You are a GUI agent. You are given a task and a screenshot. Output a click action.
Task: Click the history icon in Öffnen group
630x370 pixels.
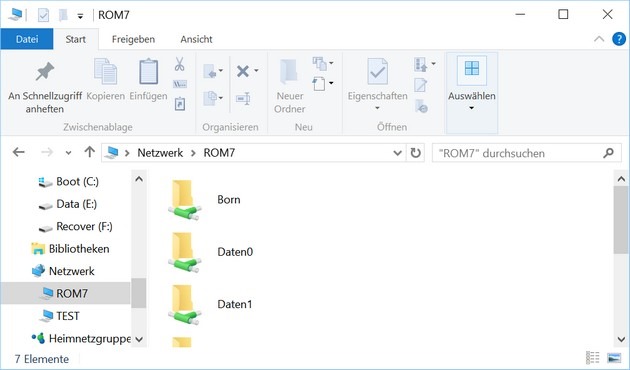(421, 106)
